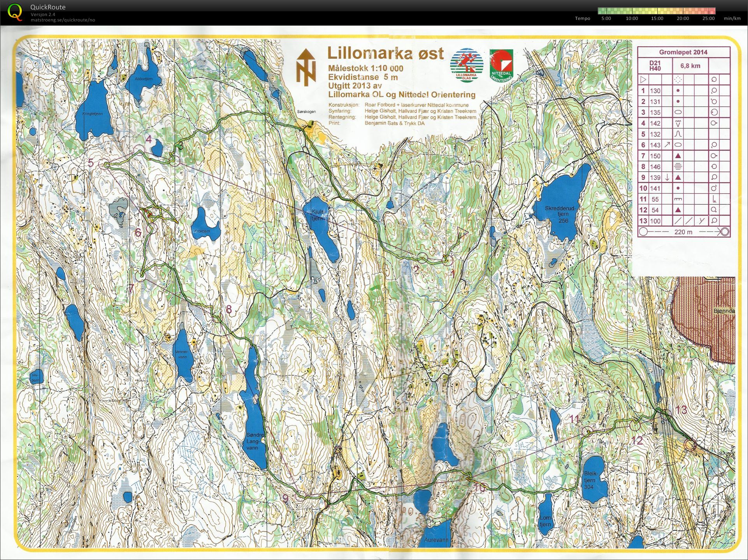This screenshot has width=748, height=560.
Task: Click the Lillomarka OLAG club logo
Action: pyautogui.click(x=466, y=65)
